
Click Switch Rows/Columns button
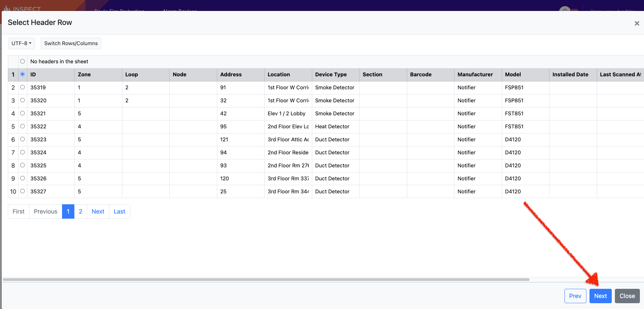click(71, 43)
